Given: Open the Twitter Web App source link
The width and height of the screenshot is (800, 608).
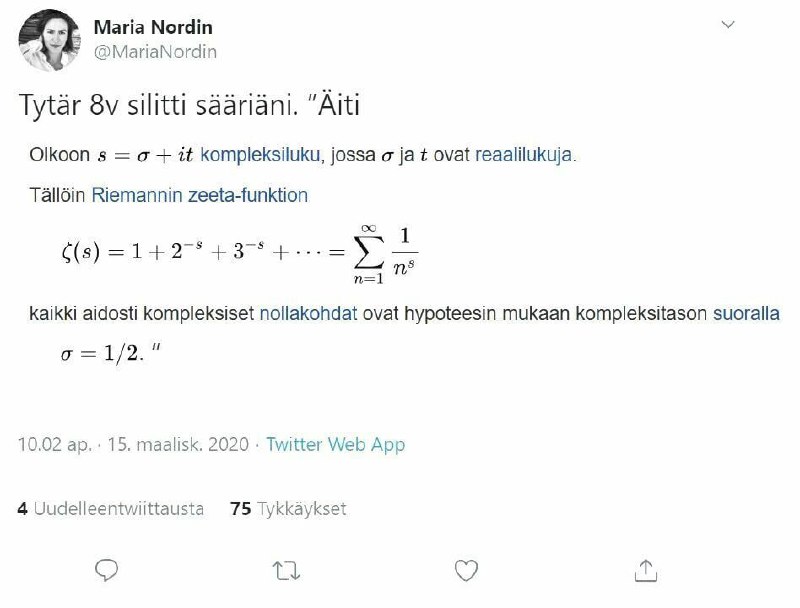Looking at the screenshot, I should point(336,444).
